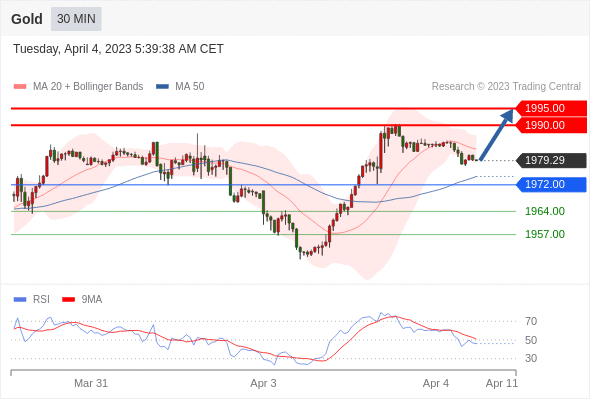Click the Apr 4 date axis label
Viewport: 590px width, 400px height.
click(x=436, y=383)
